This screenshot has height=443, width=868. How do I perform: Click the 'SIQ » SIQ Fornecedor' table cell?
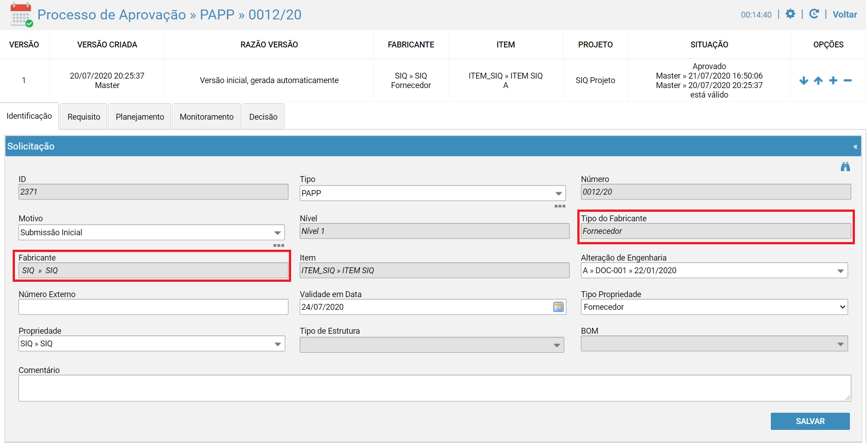click(x=411, y=80)
